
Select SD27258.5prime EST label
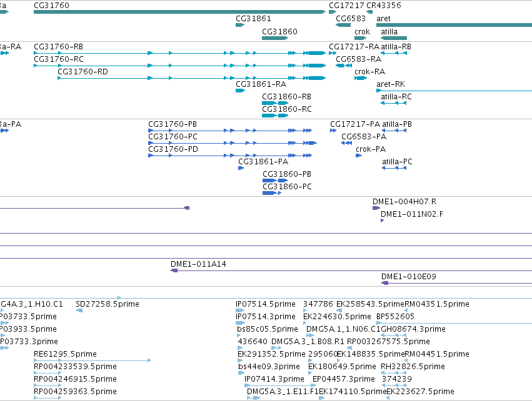(108, 304)
